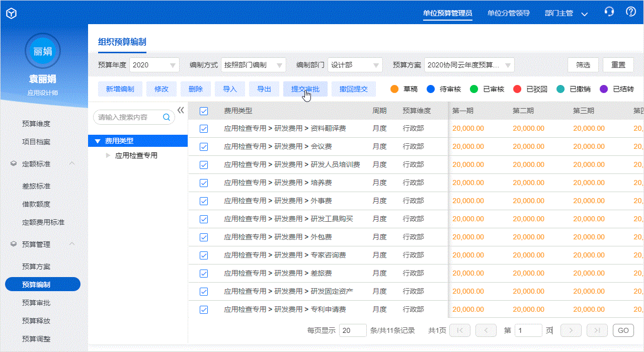Open 预算编制 in sidebar
Image resolution: width=644 pixels, height=352 pixels.
[x=43, y=285]
